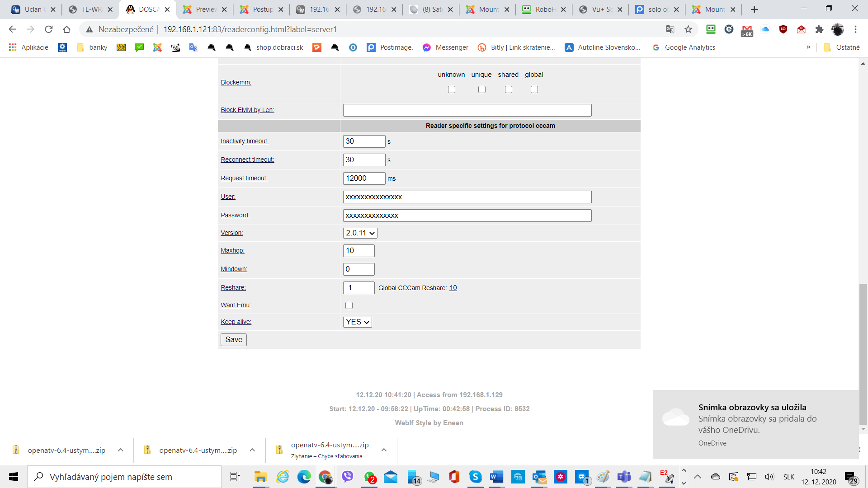Image resolution: width=868 pixels, height=488 pixels.
Task: Open the Keep alive YES dropdown
Action: coord(357,322)
